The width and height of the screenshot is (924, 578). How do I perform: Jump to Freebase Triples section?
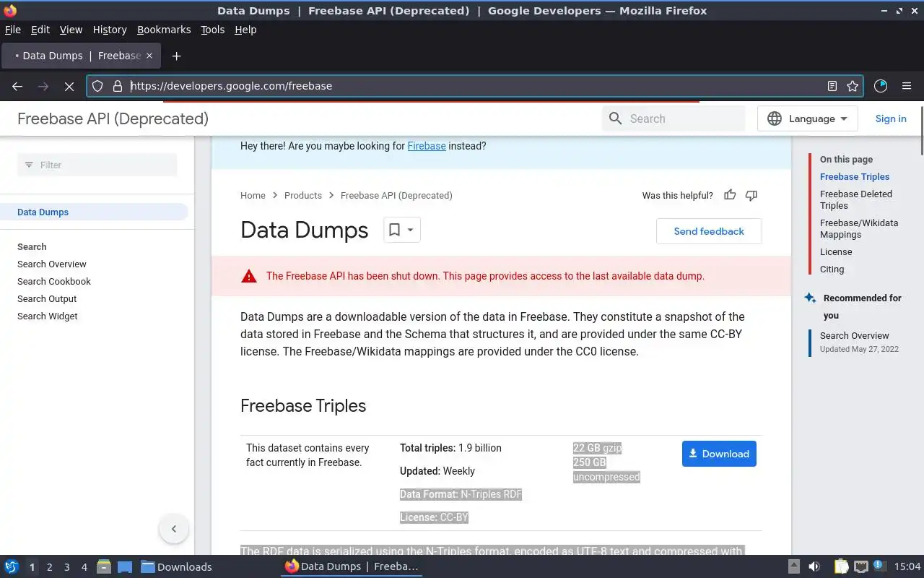coord(855,176)
